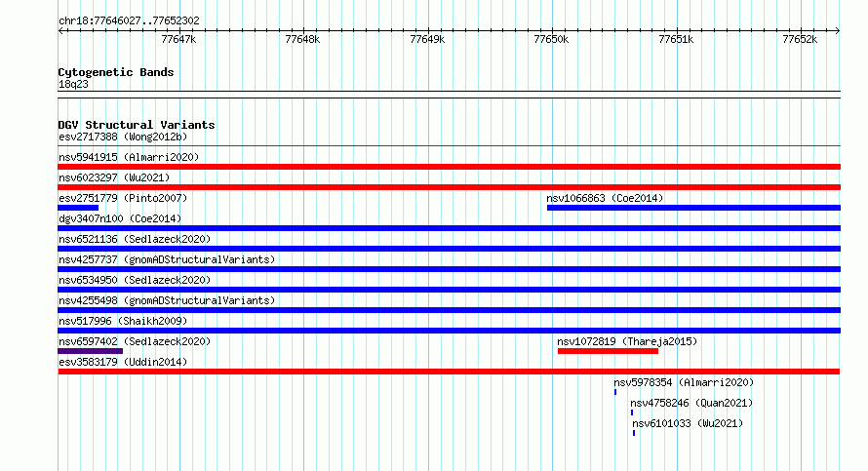Open the nsv4255498 (gnomADStructuralVariants) label
Screen dimensions: 868x471
point(167,300)
